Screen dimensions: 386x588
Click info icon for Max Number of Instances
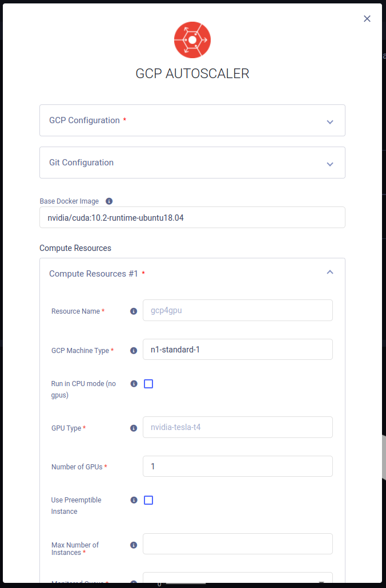(x=133, y=545)
